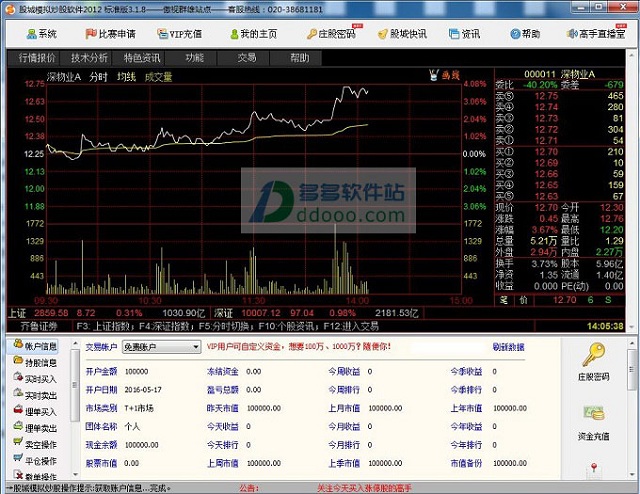
Task: Click 市场类别 value T+1市场
Action: click(139, 408)
